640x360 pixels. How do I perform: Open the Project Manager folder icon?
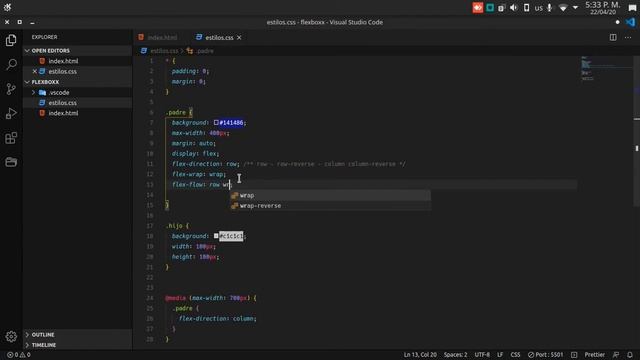[x=11, y=162]
